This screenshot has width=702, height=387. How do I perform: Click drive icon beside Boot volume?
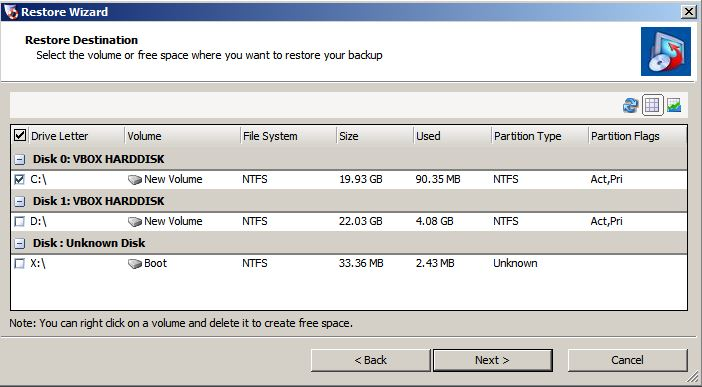135,264
